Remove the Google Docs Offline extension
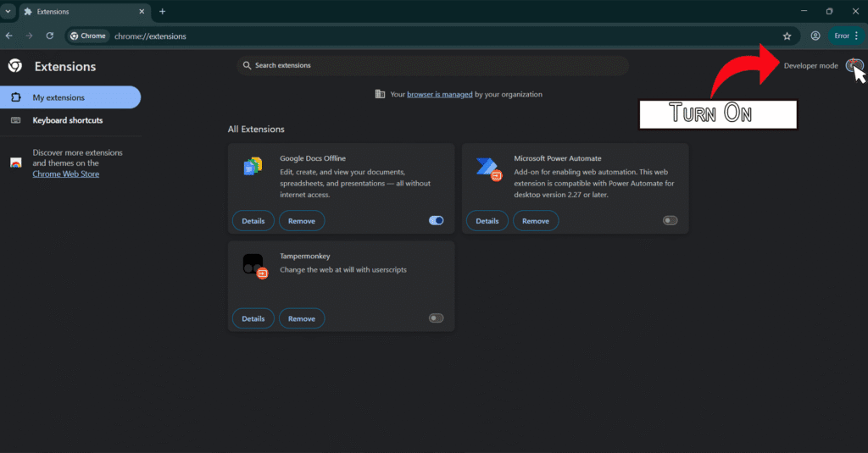The height and width of the screenshot is (453, 868). click(302, 221)
